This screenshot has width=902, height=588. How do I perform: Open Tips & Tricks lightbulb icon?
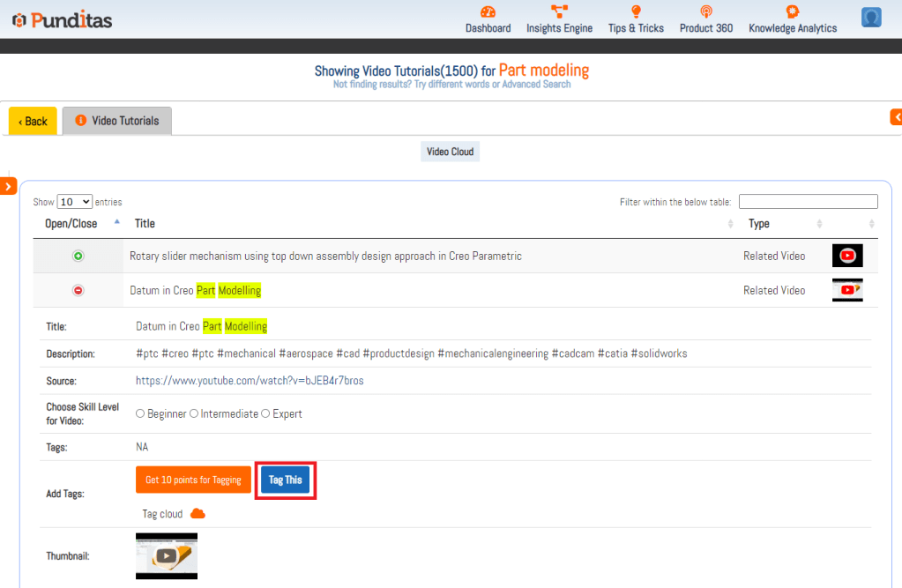pyautogui.click(x=636, y=12)
